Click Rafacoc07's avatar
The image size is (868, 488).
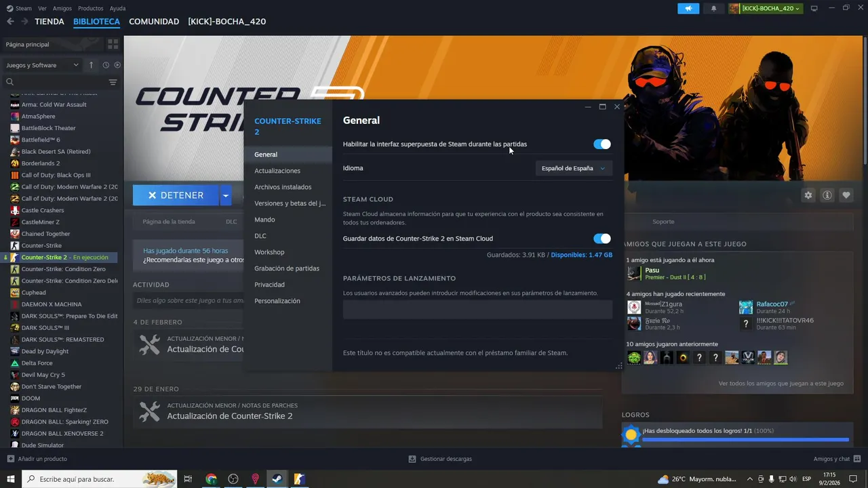click(746, 307)
